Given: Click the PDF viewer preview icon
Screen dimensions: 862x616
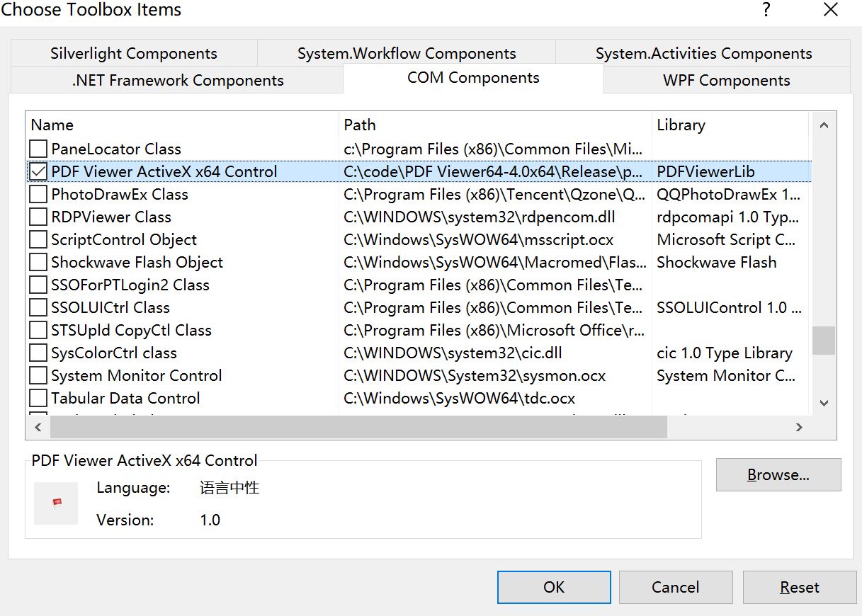Looking at the screenshot, I should coord(56,503).
